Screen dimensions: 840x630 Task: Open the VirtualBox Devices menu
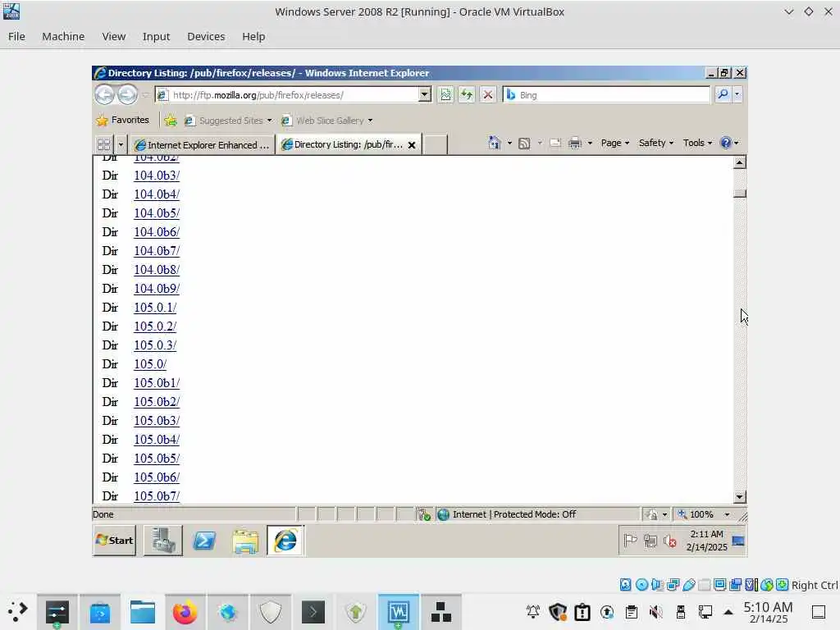coord(206,36)
